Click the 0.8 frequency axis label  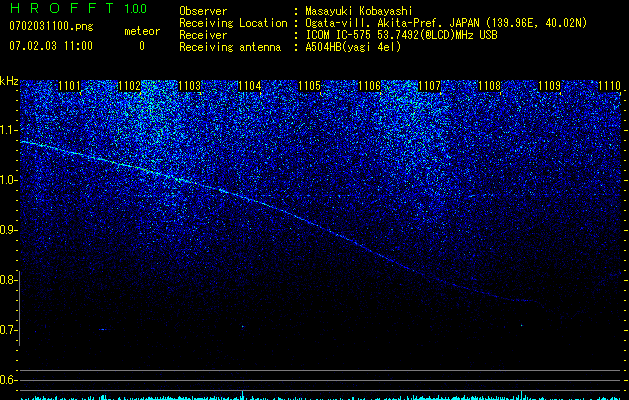(9, 280)
